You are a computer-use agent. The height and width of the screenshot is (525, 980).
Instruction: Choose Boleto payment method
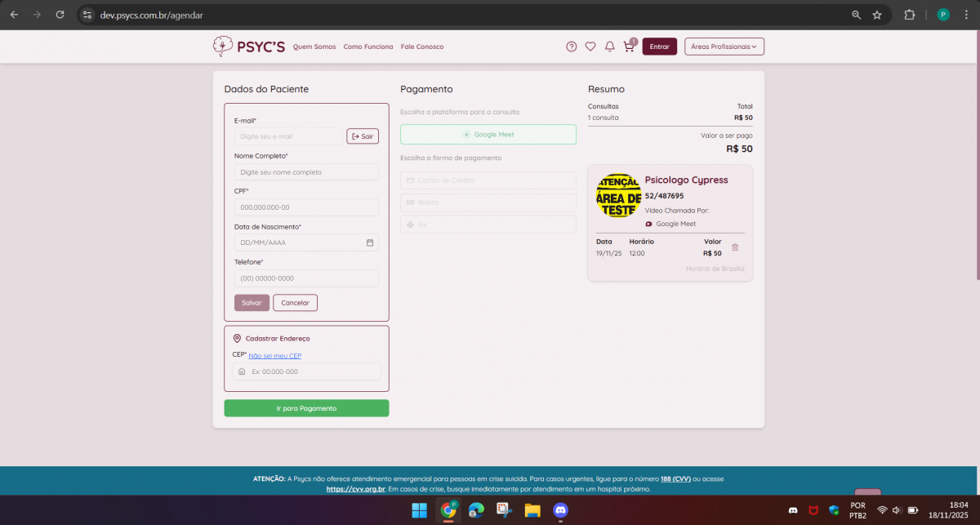488,202
